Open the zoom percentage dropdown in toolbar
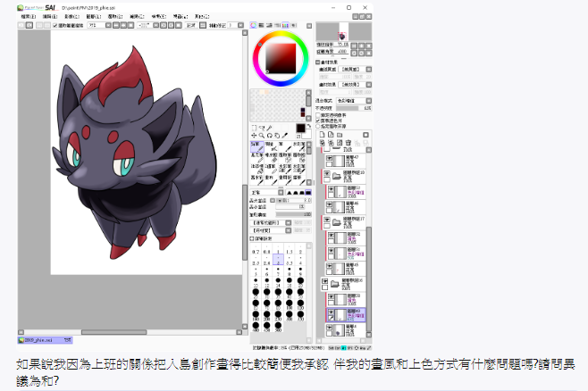 [x=108, y=25]
